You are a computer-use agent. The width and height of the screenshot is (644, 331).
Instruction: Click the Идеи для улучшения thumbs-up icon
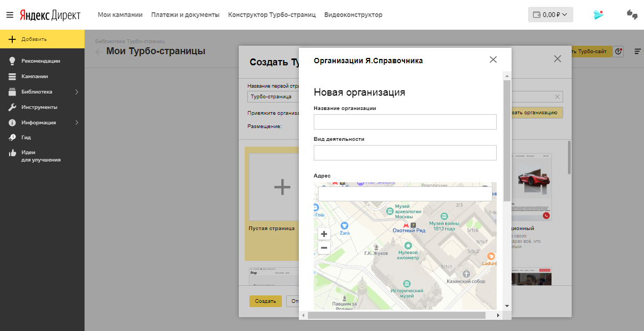[x=12, y=153]
